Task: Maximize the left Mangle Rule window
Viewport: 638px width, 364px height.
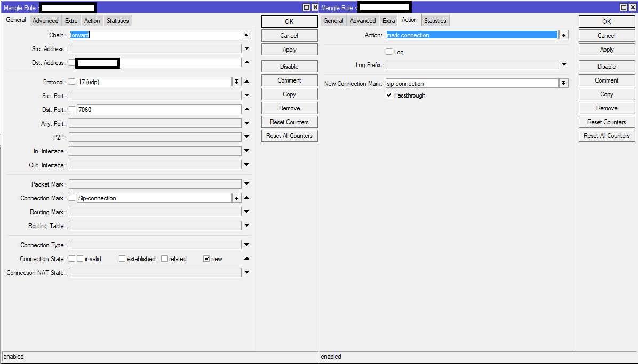Action: [306, 7]
